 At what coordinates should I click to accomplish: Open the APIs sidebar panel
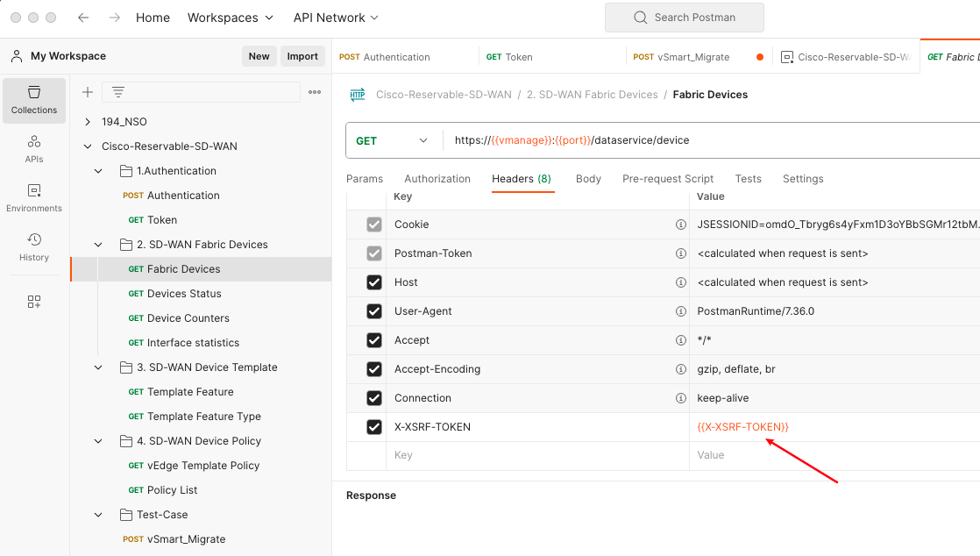click(x=34, y=148)
